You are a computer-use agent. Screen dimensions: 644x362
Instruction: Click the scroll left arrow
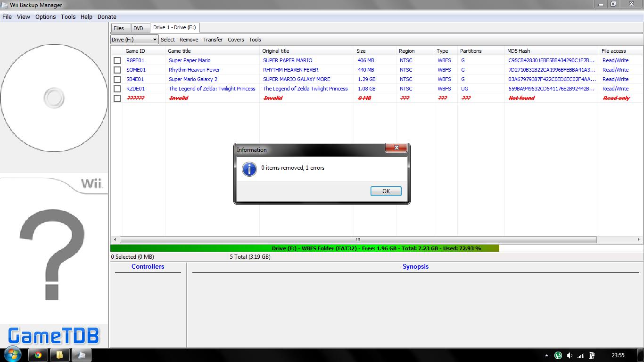pyautogui.click(x=115, y=239)
